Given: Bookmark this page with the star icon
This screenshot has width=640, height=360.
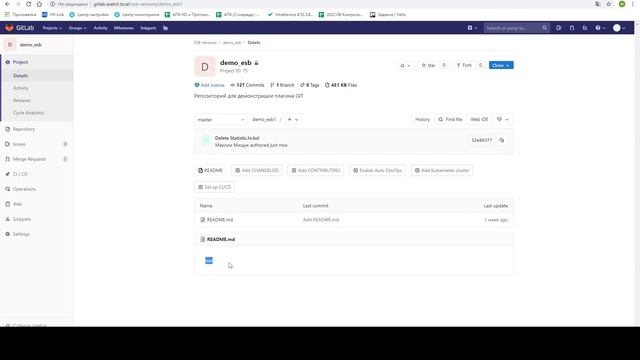Looking at the screenshot, I should (609, 4).
